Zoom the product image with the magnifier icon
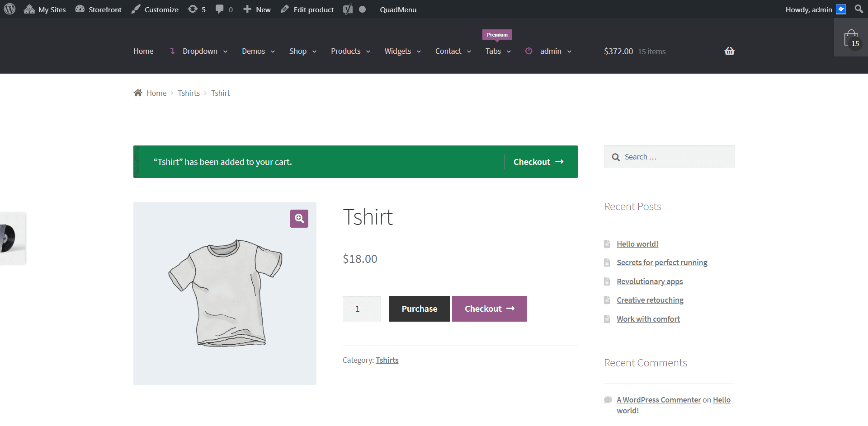This screenshot has width=868, height=426. tap(299, 219)
